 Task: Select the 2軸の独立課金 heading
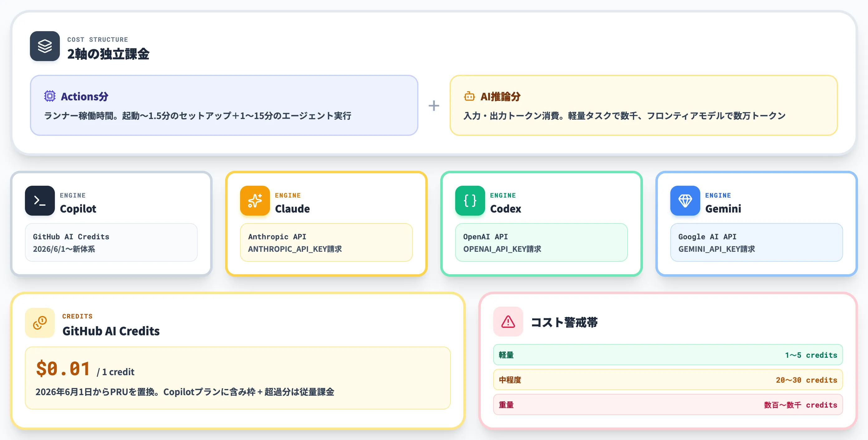pyautogui.click(x=108, y=54)
